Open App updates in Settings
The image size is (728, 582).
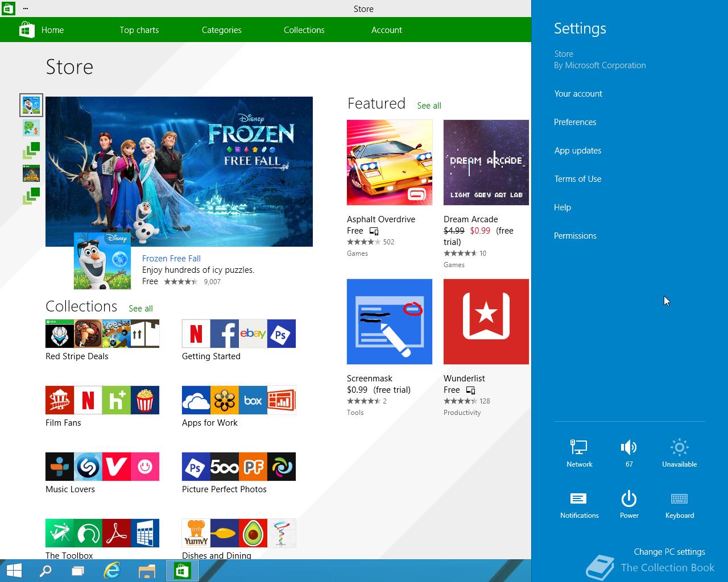pyautogui.click(x=578, y=151)
